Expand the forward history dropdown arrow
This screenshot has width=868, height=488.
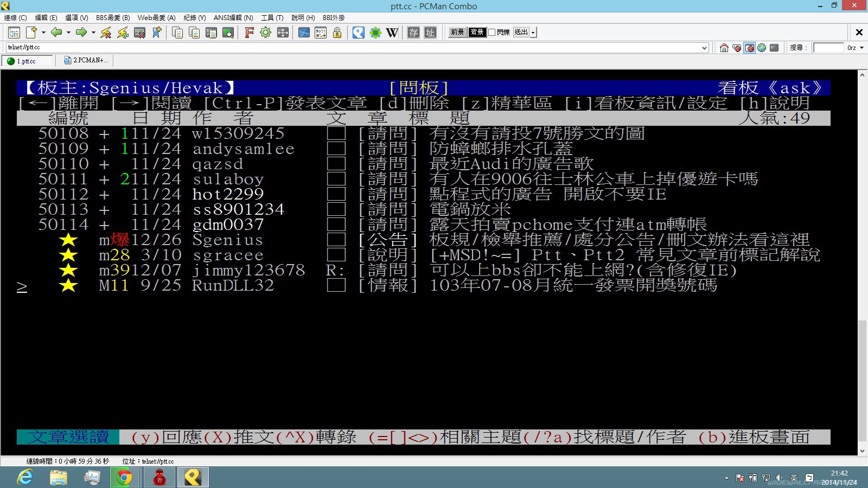tap(93, 33)
